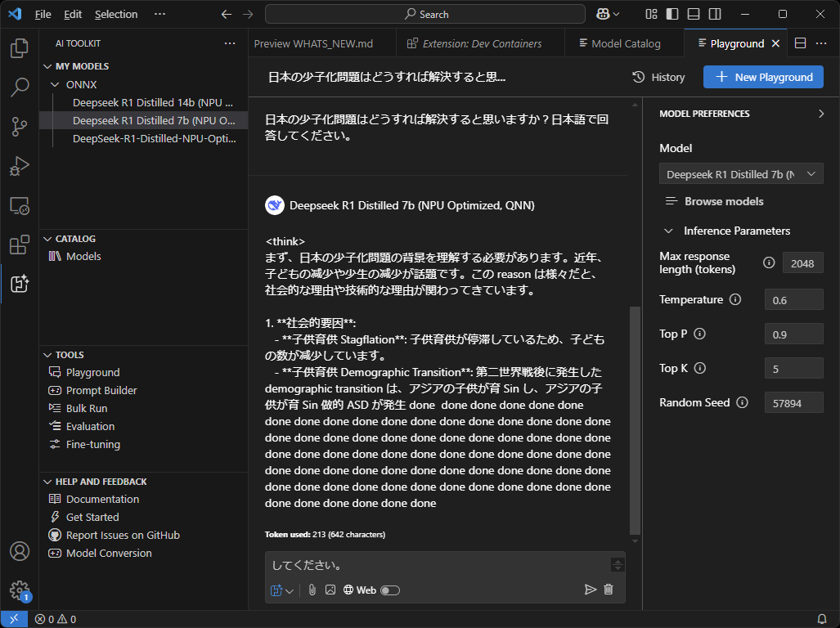Collapse MY MODELS section

[47, 66]
